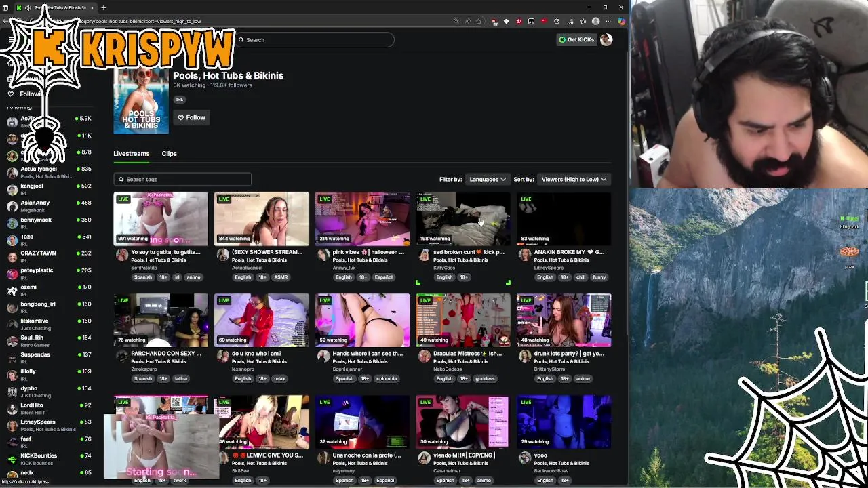Click into the Search tags field
Viewport: 868px width, 488px height.
(x=182, y=179)
